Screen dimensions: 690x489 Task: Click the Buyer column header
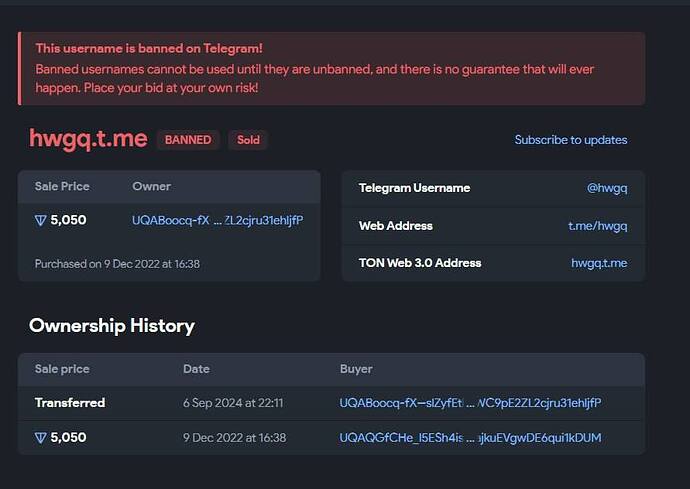click(x=356, y=369)
